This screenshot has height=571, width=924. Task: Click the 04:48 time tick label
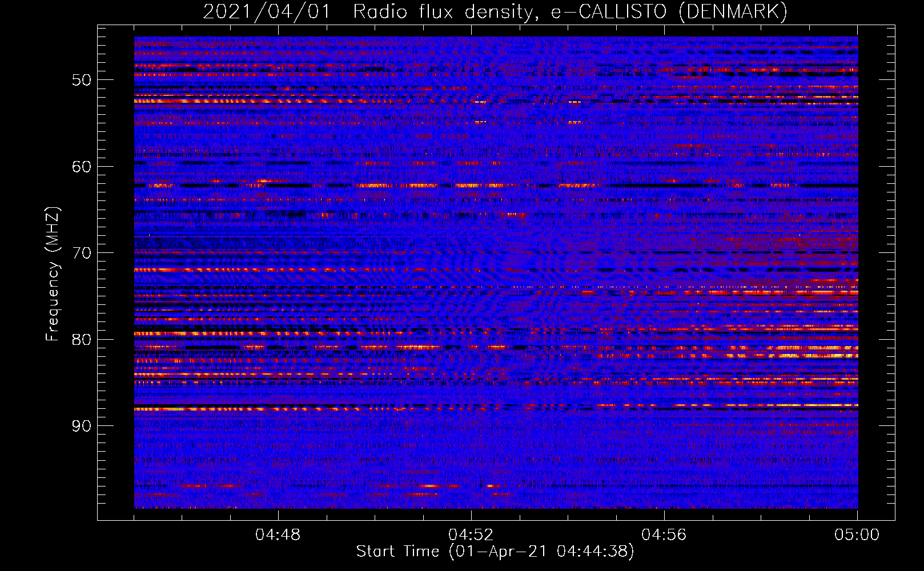coord(278,535)
